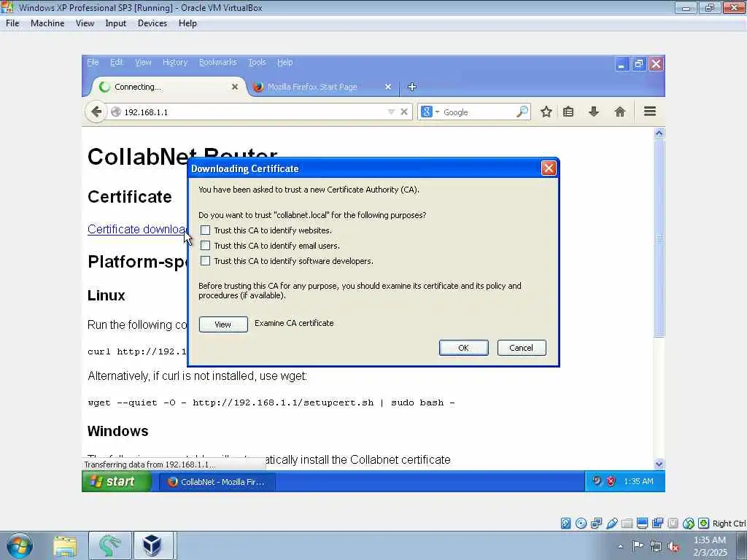Image resolution: width=747 pixels, height=560 pixels.
Task: Open the VirtualBox Input menu
Action: (x=116, y=23)
